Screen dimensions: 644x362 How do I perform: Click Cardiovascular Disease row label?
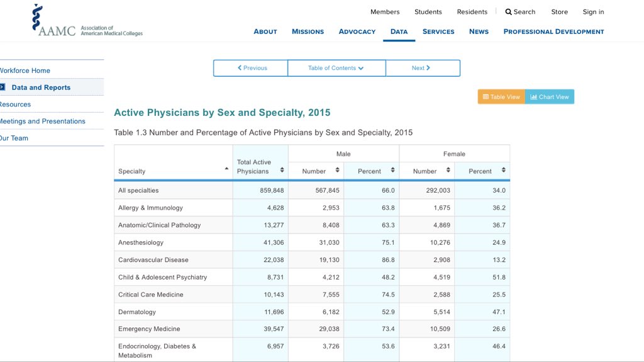153,259
